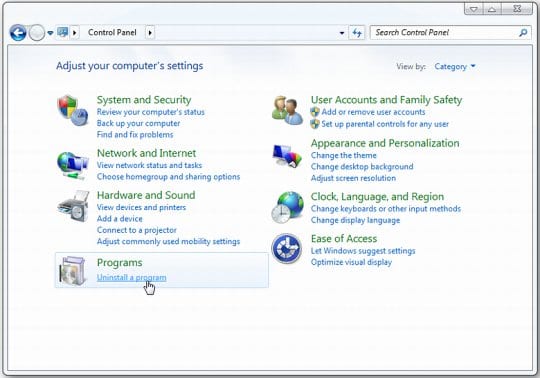This screenshot has height=378, width=540.
Task: Open Clock, Language, and Region category
Action: (x=377, y=197)
